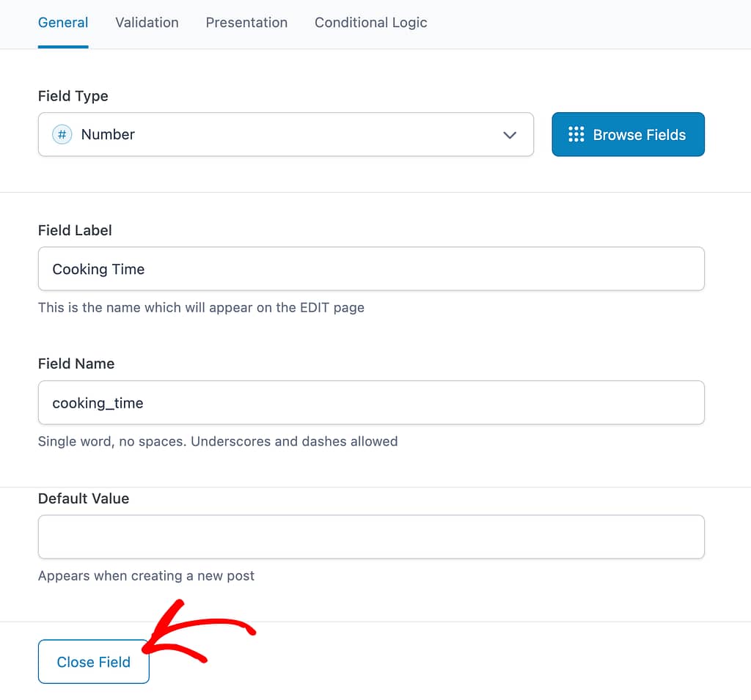This screenshot has width=751, height=700.
Task: Select the Conditional Logic tab
Action: point(370,23)
